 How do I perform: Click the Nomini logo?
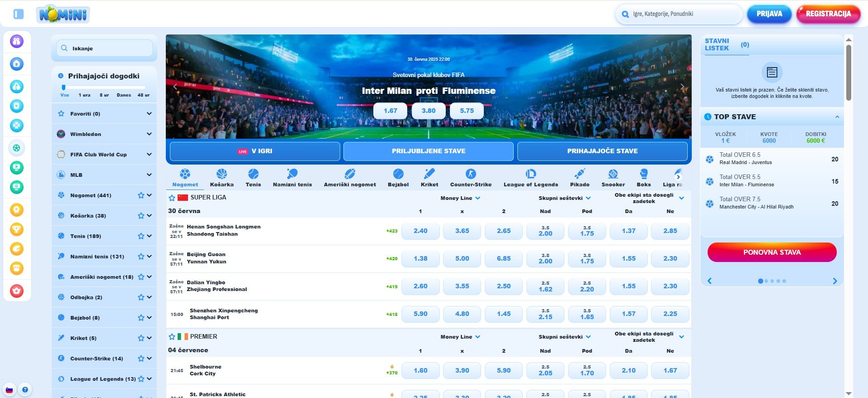[x=63, y=14]
